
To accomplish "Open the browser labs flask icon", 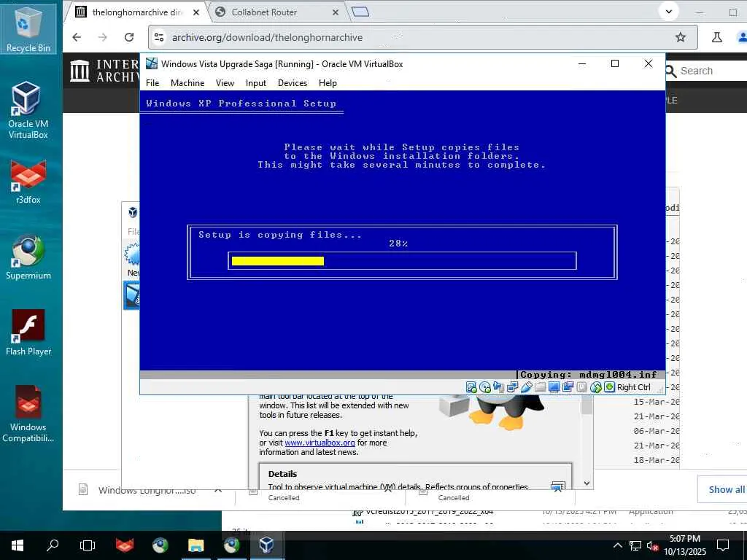I will (x=716, y=37).
